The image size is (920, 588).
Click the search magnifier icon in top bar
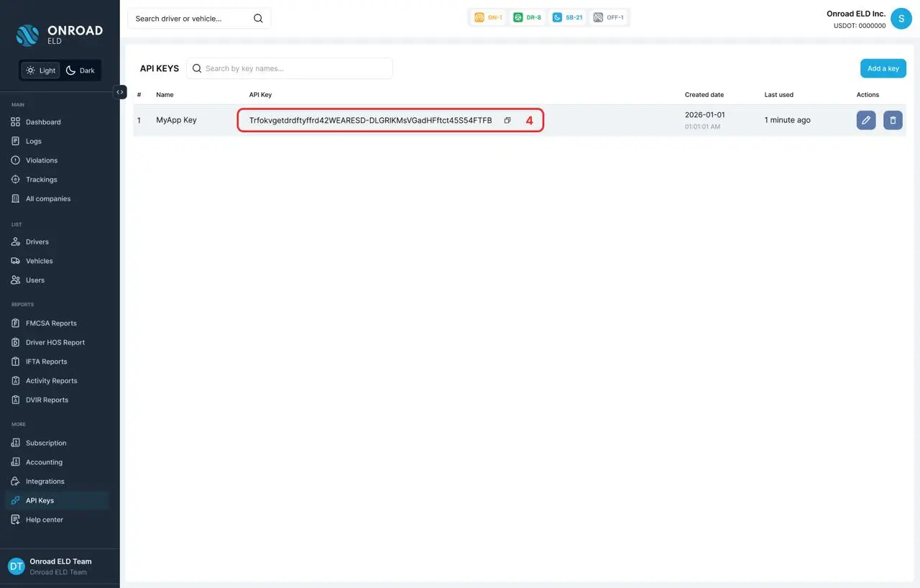point(258,19)
